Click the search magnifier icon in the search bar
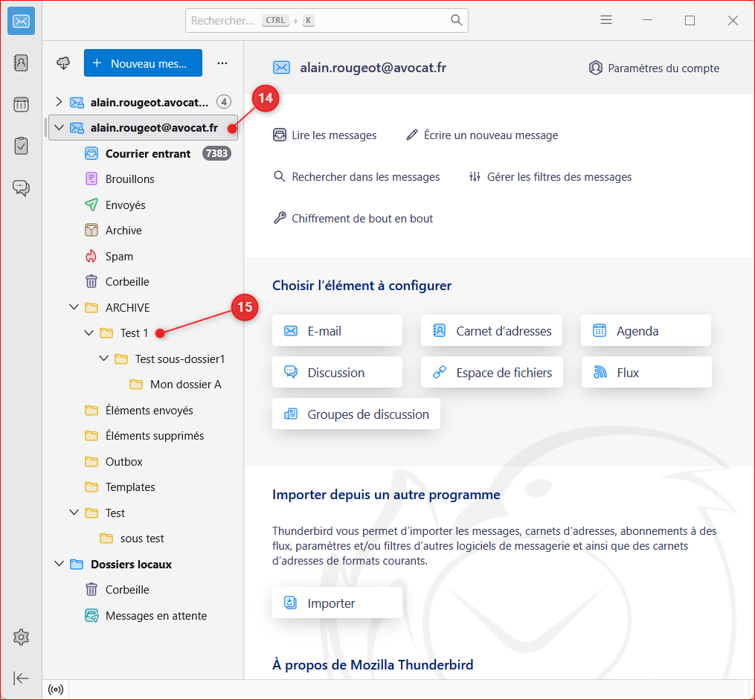 pos(456,20)
